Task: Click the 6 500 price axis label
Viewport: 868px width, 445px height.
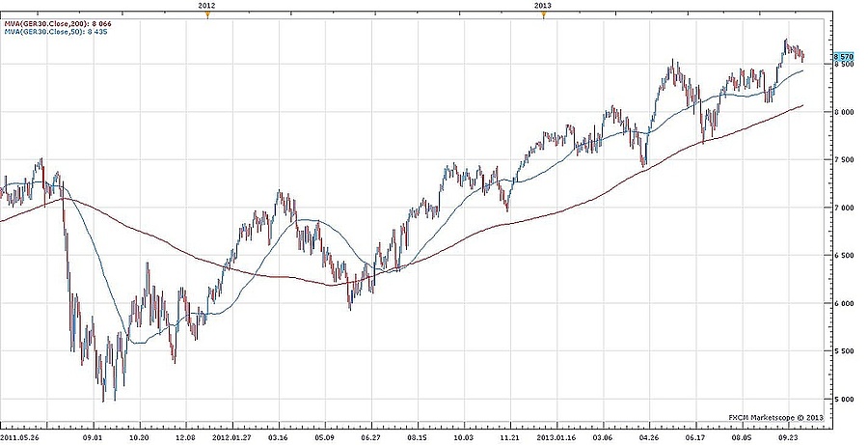Action: (x=844, y=256)
